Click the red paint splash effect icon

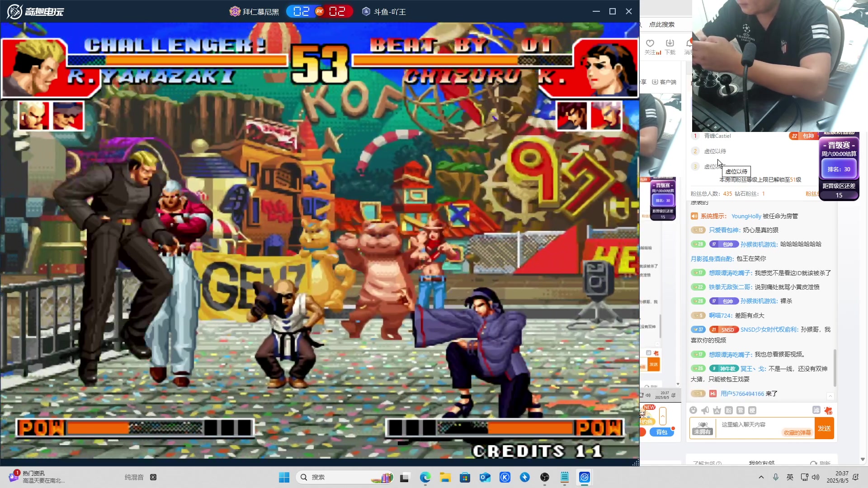pos(828,410)
